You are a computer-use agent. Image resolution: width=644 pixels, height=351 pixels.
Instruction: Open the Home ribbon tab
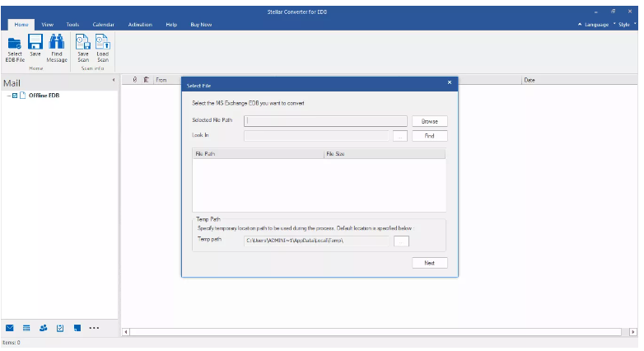click(21, 25)
